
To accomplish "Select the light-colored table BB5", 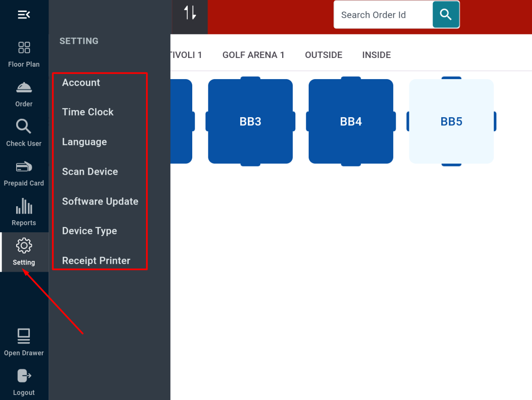I will [451, 121].
